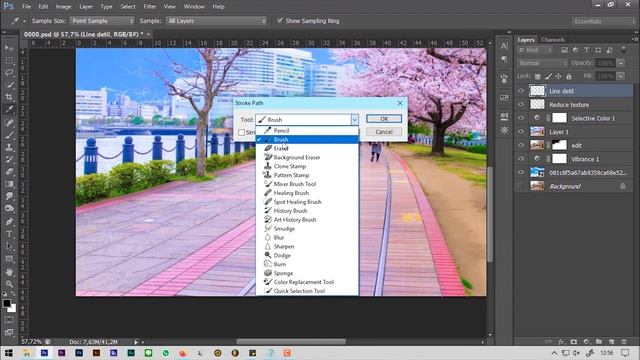Select the Lasso tool in the toolbar

9,73
